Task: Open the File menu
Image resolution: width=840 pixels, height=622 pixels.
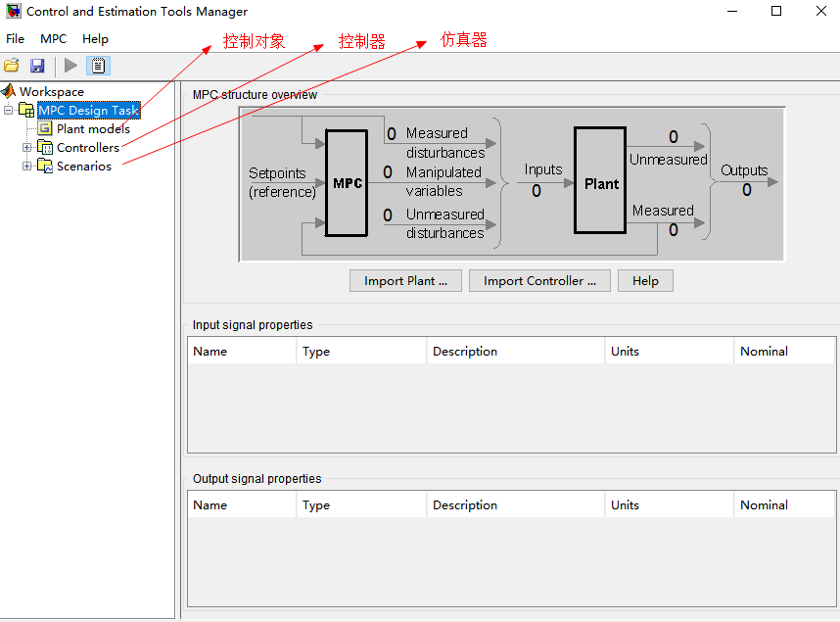Action: click(15, 39)
